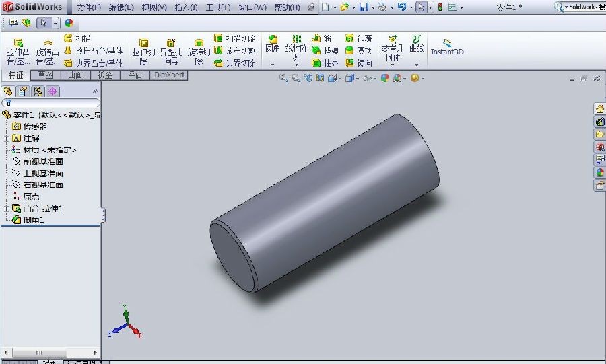Click the Shell (抽壳) tool
This screenshot has height=364, width=606.
(x=325, y=63)
